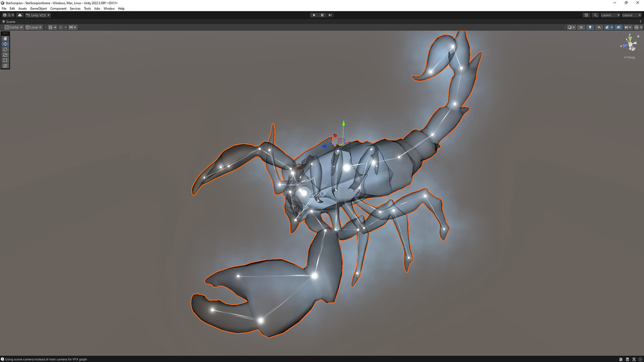The height and width of the screenshot is (362, 644).
Task: Toggle Persp projection label
Action: click(x=630, y=57)
